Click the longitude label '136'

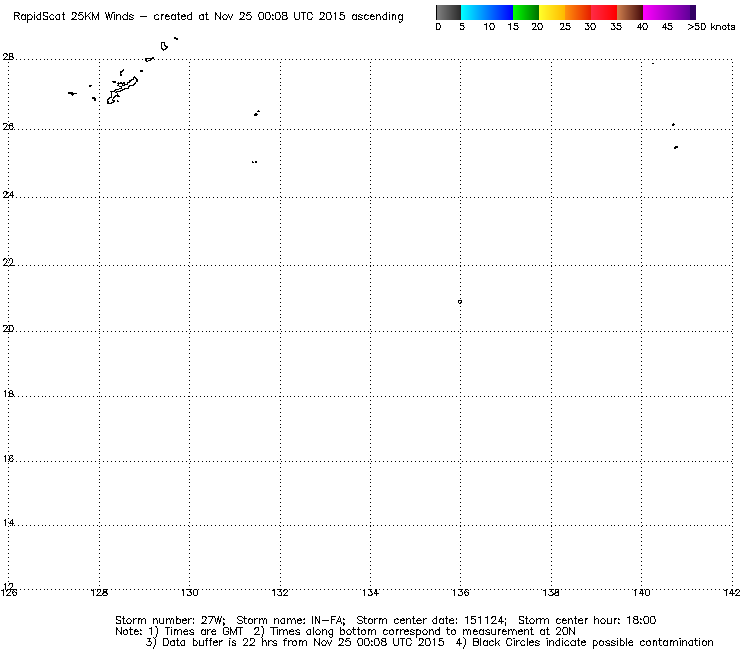click(x=461, y=592)
